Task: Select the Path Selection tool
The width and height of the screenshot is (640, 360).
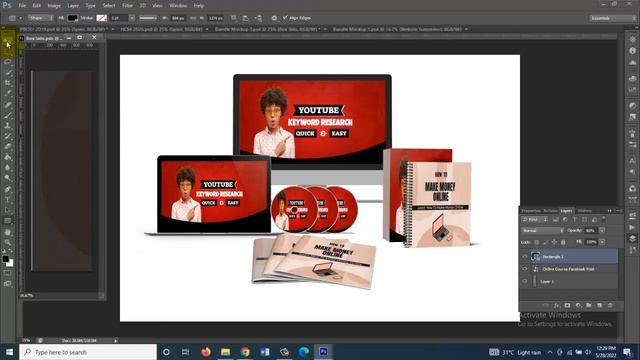Action: point(8,210)
